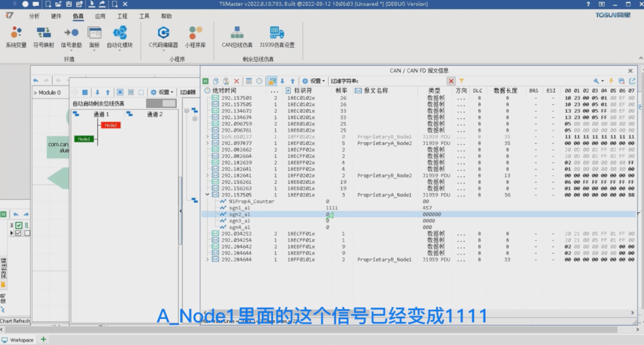Click the blue up arrow in trace toolbar
This screenshot has height=345, width=644.
(292, 81)
